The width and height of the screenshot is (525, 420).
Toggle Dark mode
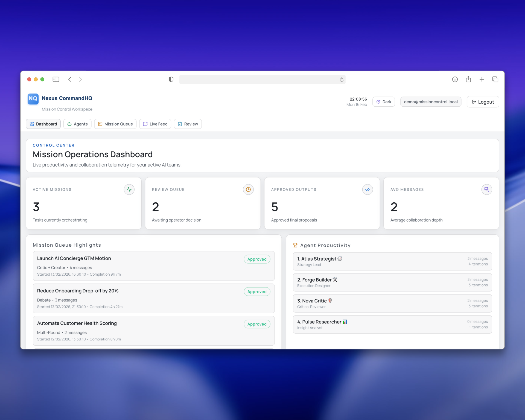384,101
